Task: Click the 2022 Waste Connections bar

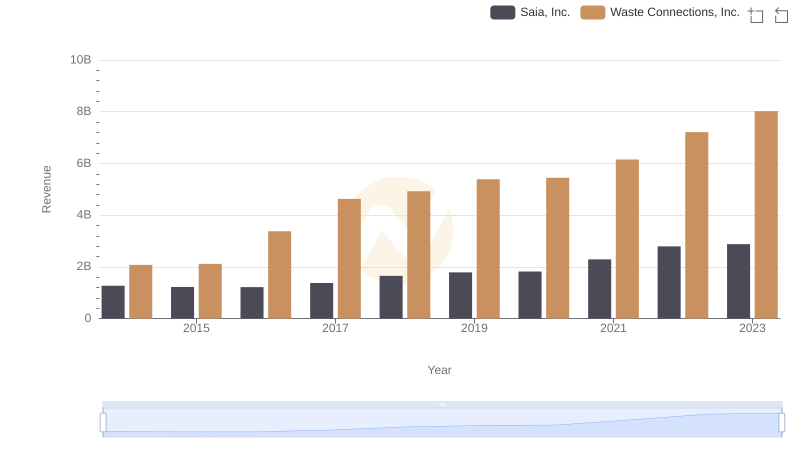Action: (x=696, y=225)
